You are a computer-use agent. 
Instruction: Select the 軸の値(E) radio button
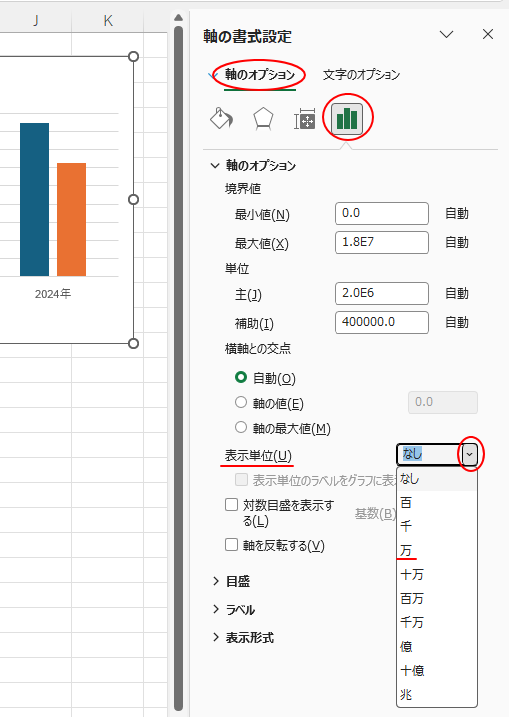click(241, 402)
